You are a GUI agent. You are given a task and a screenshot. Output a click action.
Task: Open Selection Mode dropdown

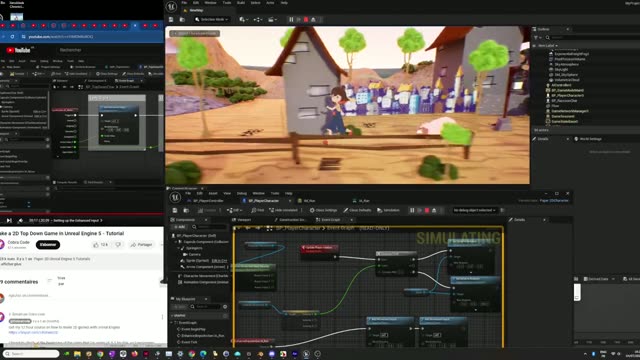tap(211, 19)
